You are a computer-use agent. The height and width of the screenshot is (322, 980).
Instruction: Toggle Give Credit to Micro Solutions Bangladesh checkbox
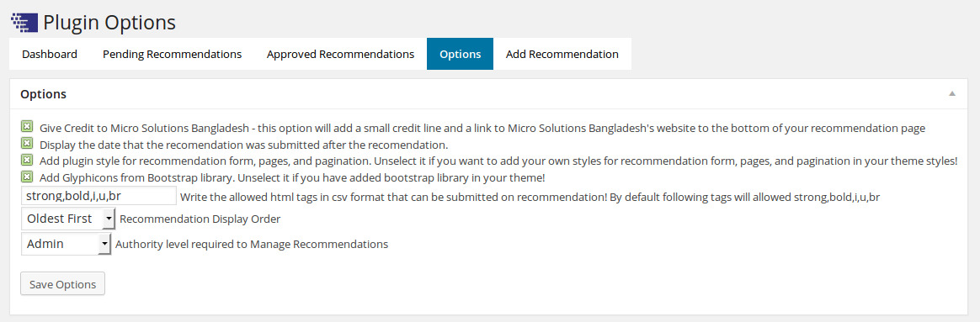pyautogui.click(x=27, y=127)
